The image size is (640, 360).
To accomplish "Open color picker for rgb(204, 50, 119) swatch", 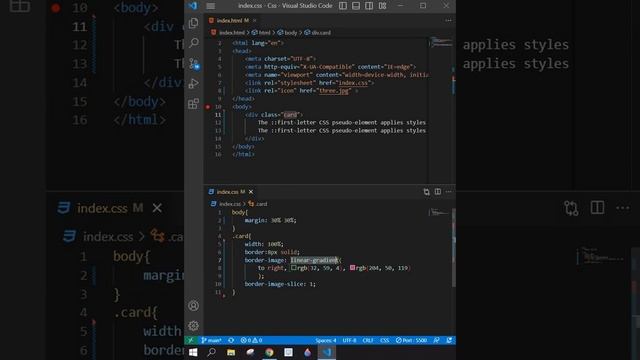I will point(352,268).
